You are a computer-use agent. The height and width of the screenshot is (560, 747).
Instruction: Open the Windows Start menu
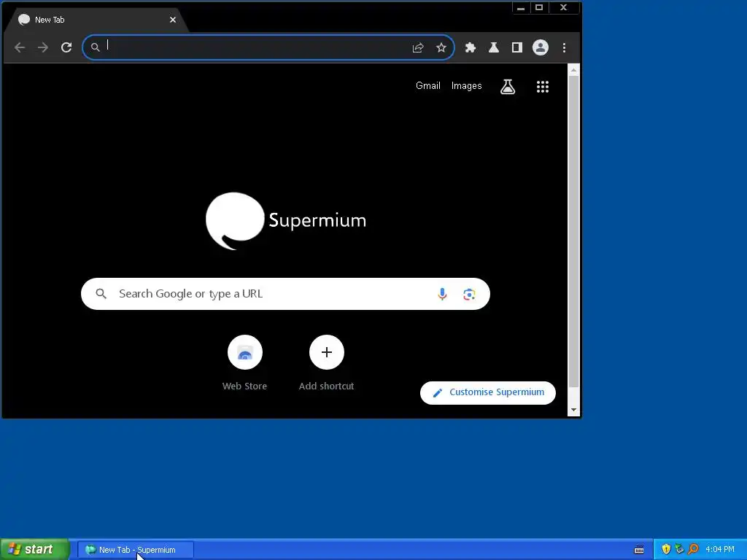point(35,549)
